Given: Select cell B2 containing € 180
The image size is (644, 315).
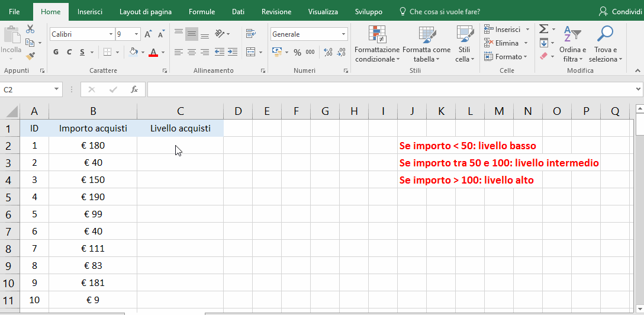Looking at the screenshot, I should click(x=93, y=146).
